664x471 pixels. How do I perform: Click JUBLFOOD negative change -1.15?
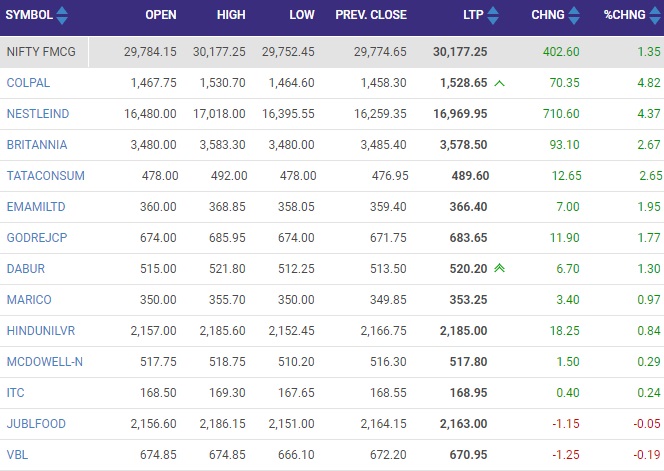click(x=566, y=423)
